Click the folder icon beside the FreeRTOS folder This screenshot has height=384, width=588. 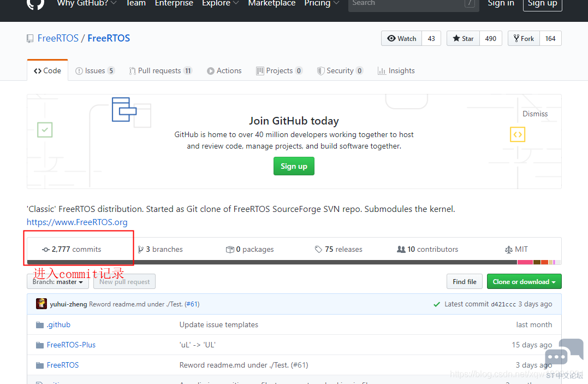click(39, 365)
